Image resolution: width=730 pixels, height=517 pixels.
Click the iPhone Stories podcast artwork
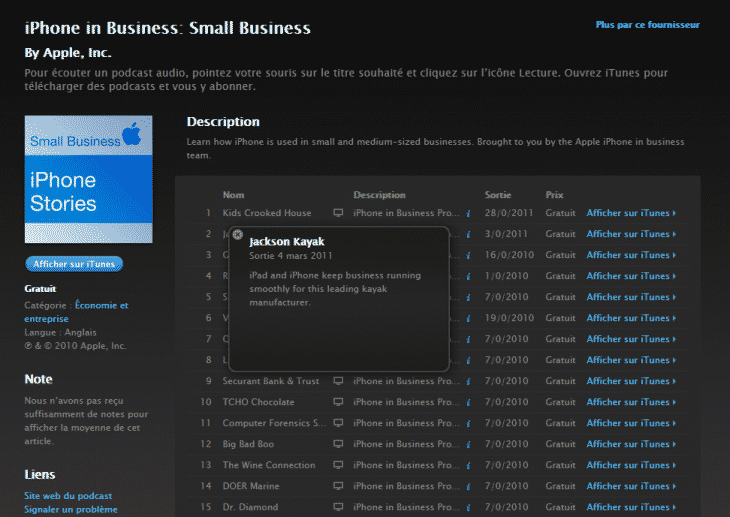click(88, 179)
